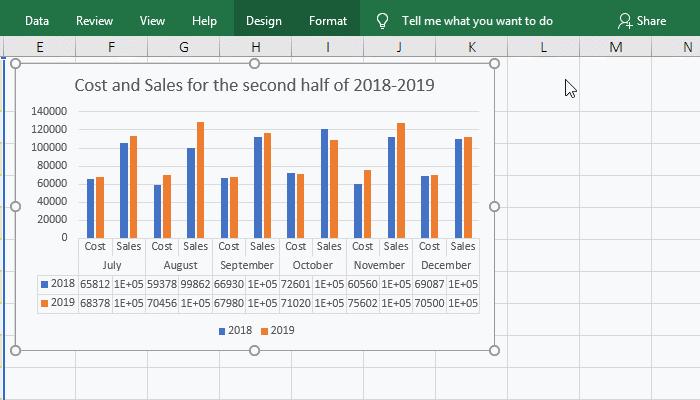Click the Share person icon

point(625,20)
